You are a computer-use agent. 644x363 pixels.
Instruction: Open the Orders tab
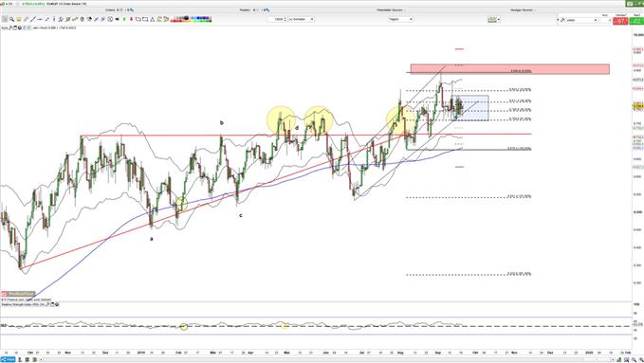[x=120, y=9]
